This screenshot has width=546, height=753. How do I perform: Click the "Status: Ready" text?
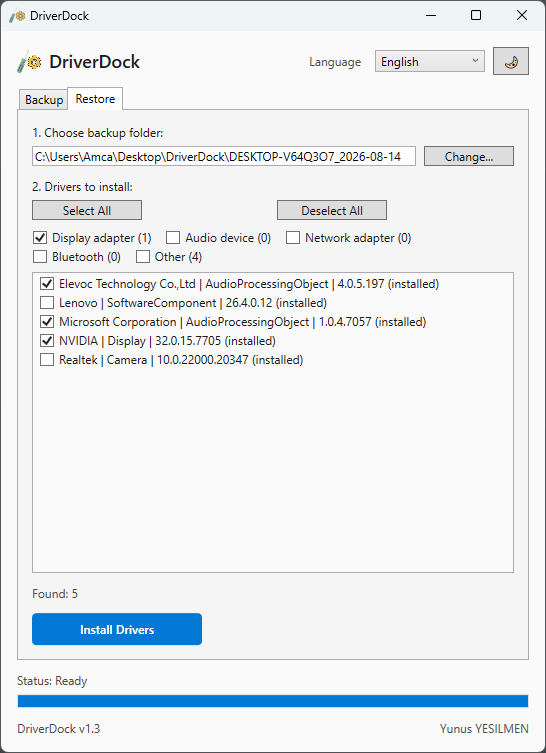coord(52,681)
